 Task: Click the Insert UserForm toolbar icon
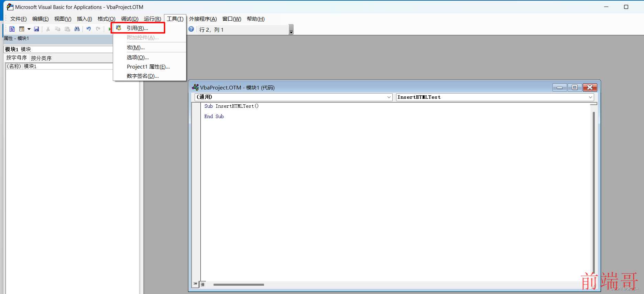point(22,29)
